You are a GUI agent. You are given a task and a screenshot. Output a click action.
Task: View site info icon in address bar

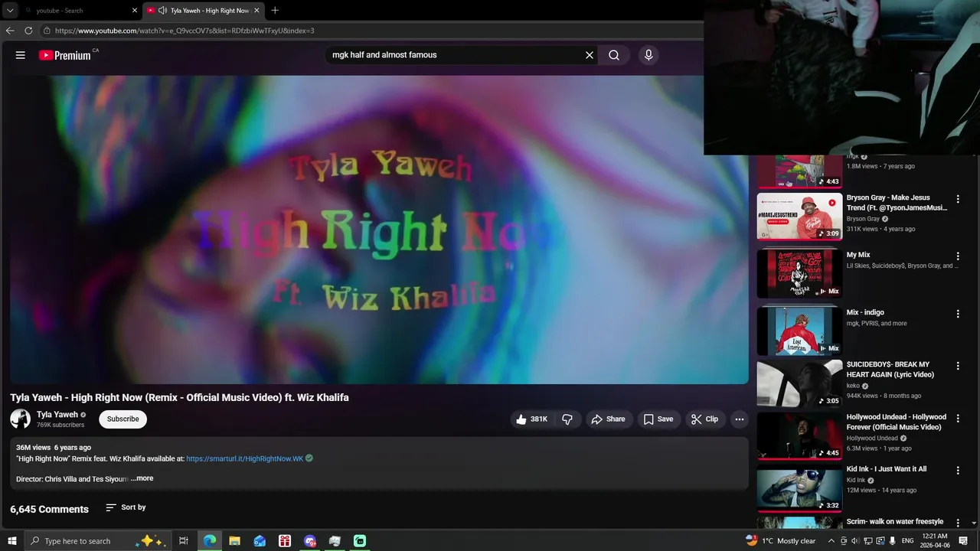[47, 31]
